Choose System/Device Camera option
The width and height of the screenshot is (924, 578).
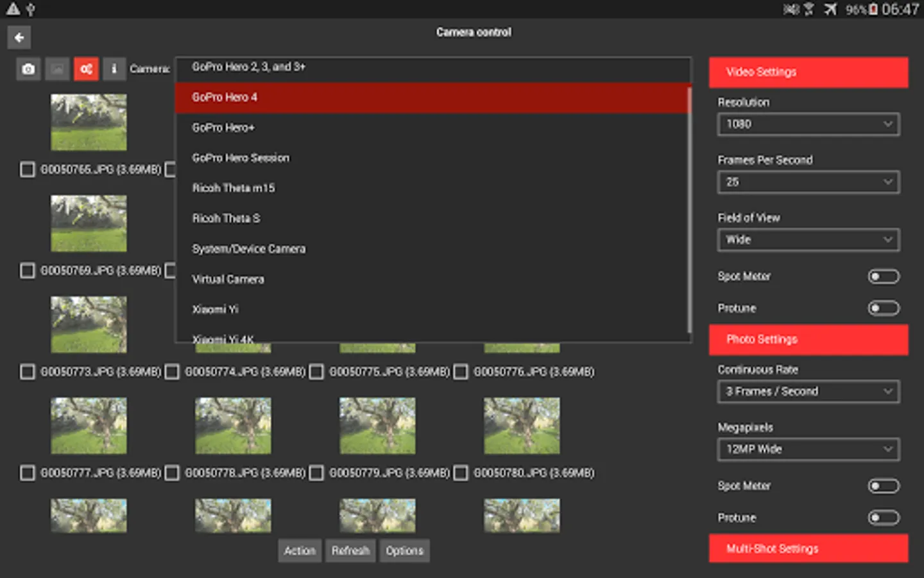point(433,249)
